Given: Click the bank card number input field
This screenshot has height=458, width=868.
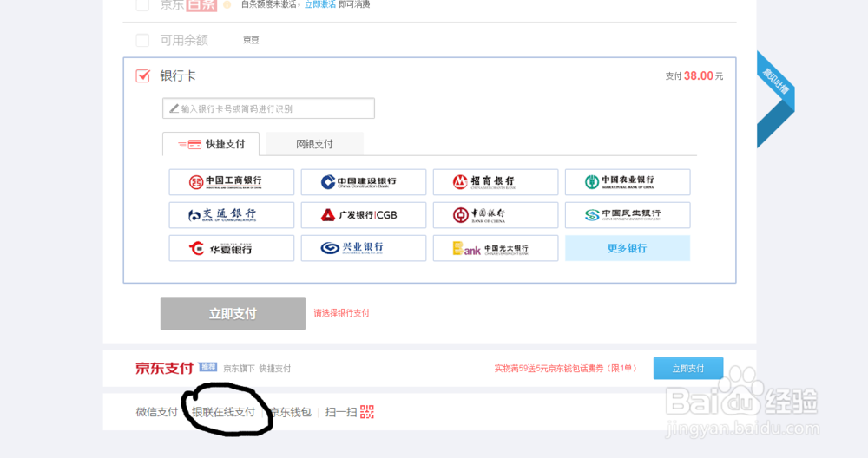Looking at the screenshot, I should pyautogui.click(x=268, y=108).
